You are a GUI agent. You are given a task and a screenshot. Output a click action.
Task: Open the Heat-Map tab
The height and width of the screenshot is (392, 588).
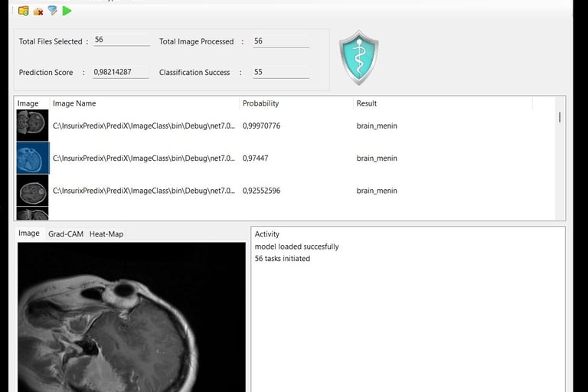point(106,234)
